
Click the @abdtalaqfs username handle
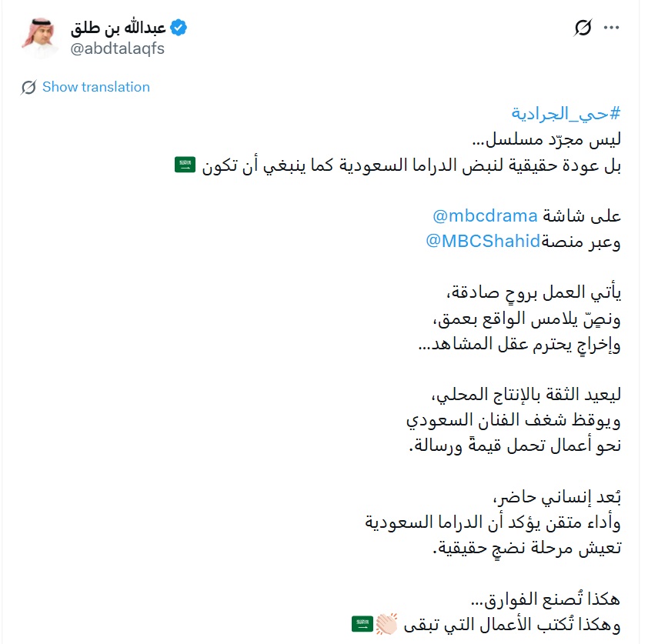click(x=117, y=48)
